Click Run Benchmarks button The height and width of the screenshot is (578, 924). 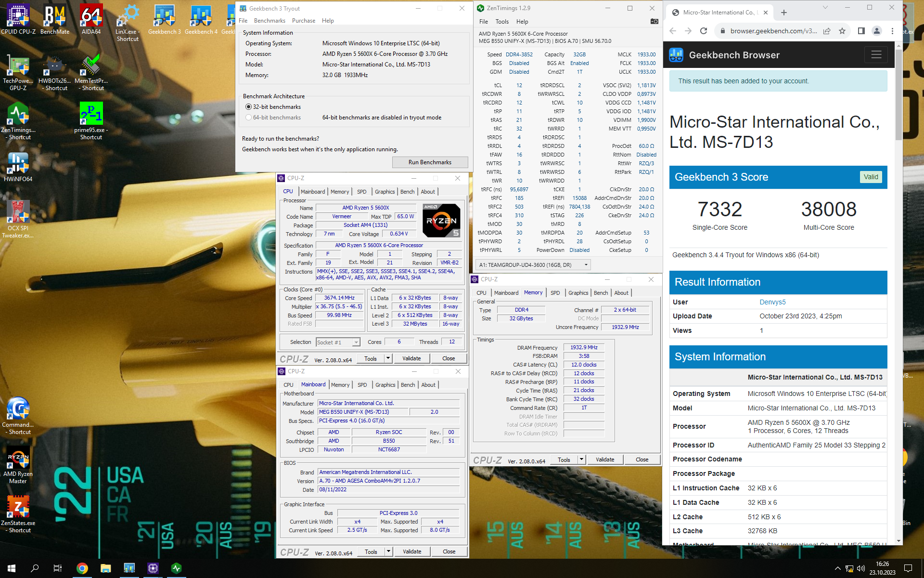(x=430, y=162)
